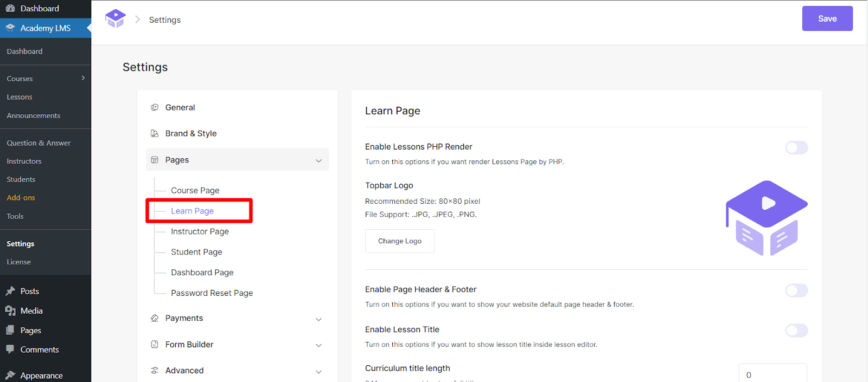Open Add-ons in the sidebar menu

21,198
